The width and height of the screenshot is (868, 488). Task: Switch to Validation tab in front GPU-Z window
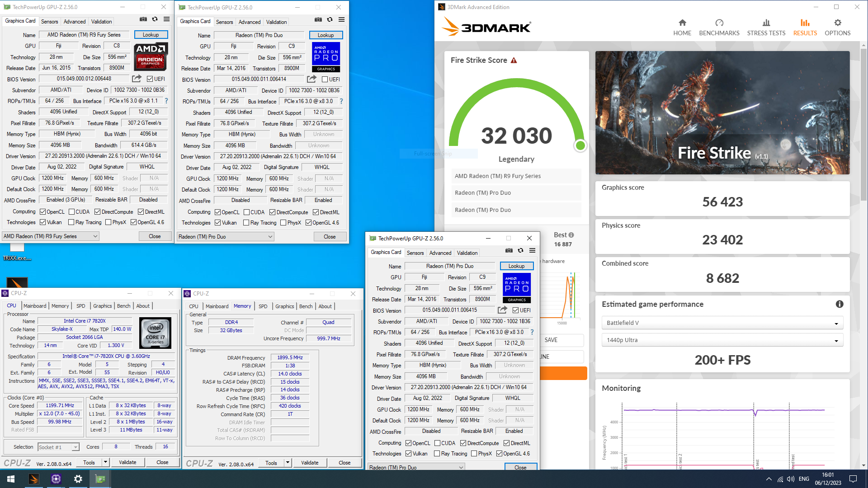click(467, 253)
